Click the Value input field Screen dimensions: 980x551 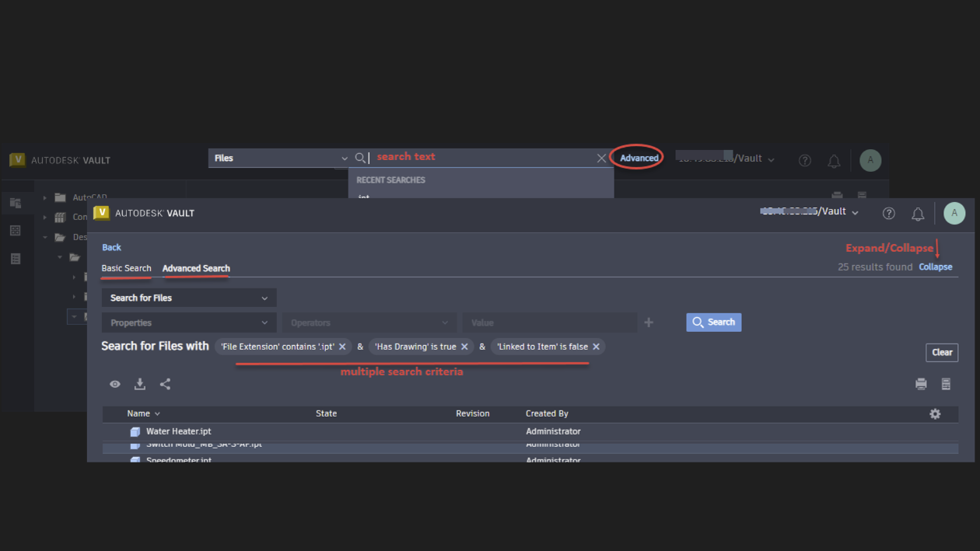click(549, 323)
